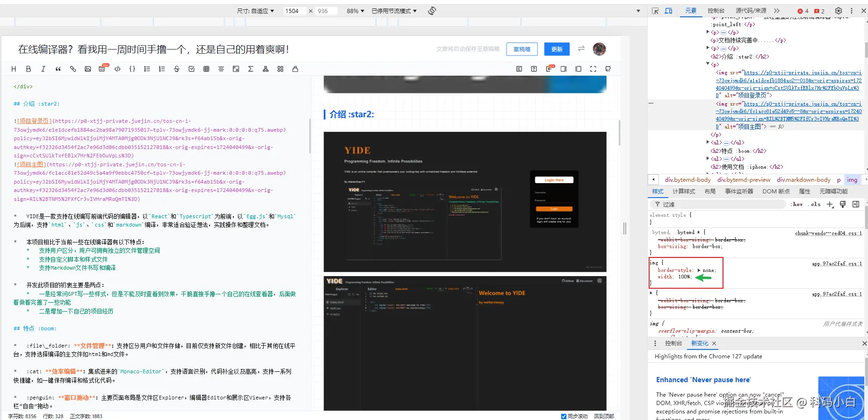Image resolution: width=868 pixels, height=420 pixels.
Task: Insert a math formula with the sigma icon
Action: coord(251,69)
